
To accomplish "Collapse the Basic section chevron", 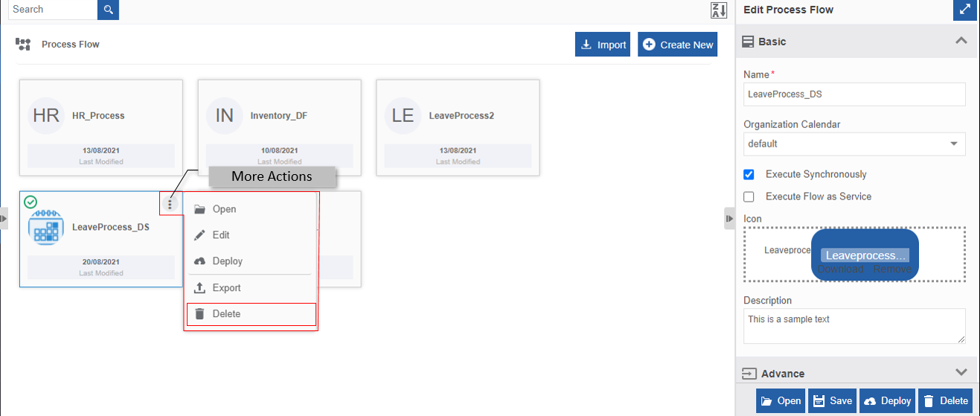I will [x=961, y=41].
